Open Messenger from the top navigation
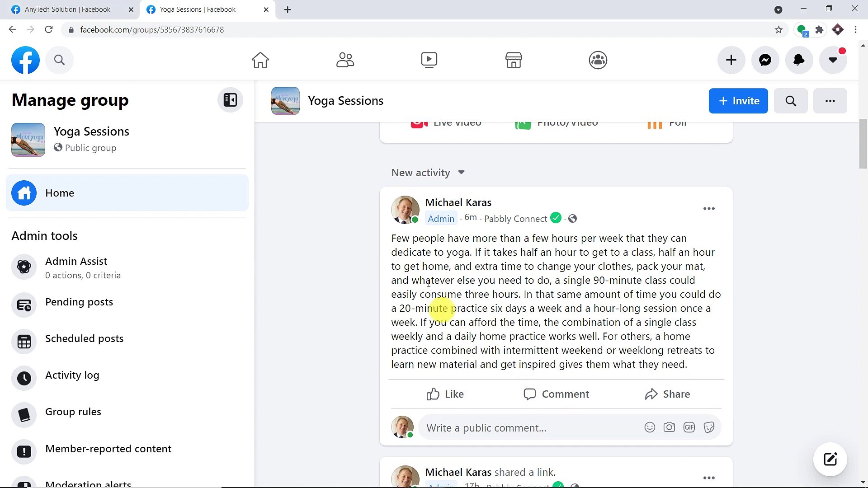868x488 pixels. [x=765, y=60]
